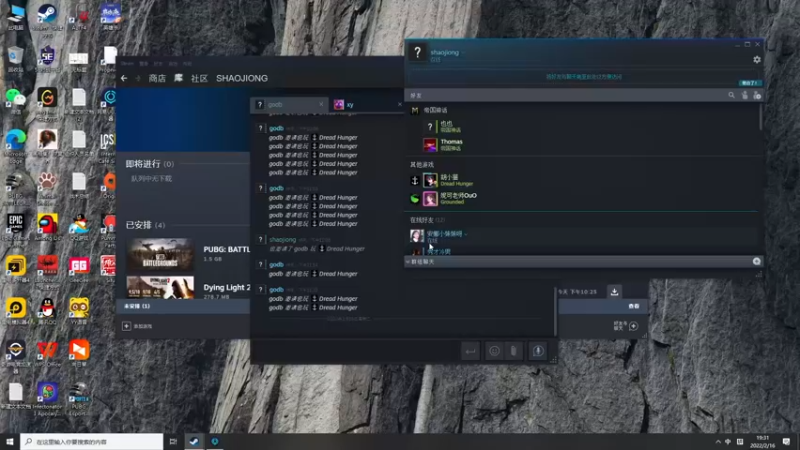Open Steam downloads tray icon
Viewport: 800px width, 450px height.
[x=614, y=292]
